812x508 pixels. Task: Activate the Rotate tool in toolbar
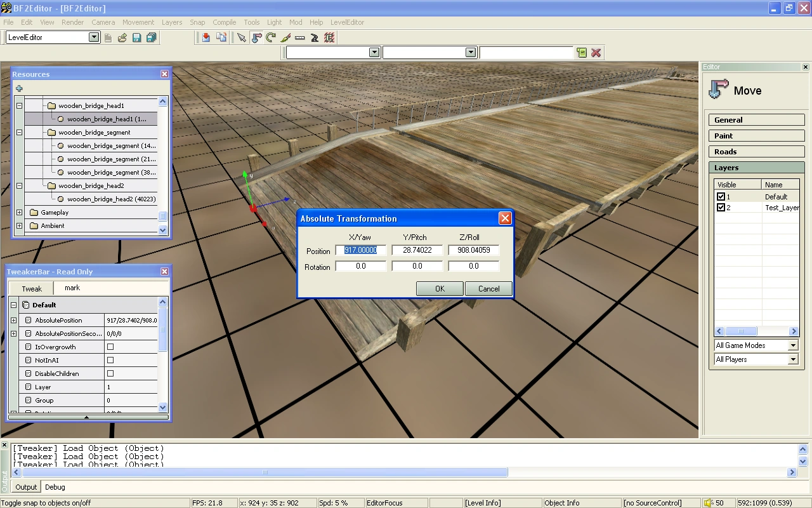(271, 38)
